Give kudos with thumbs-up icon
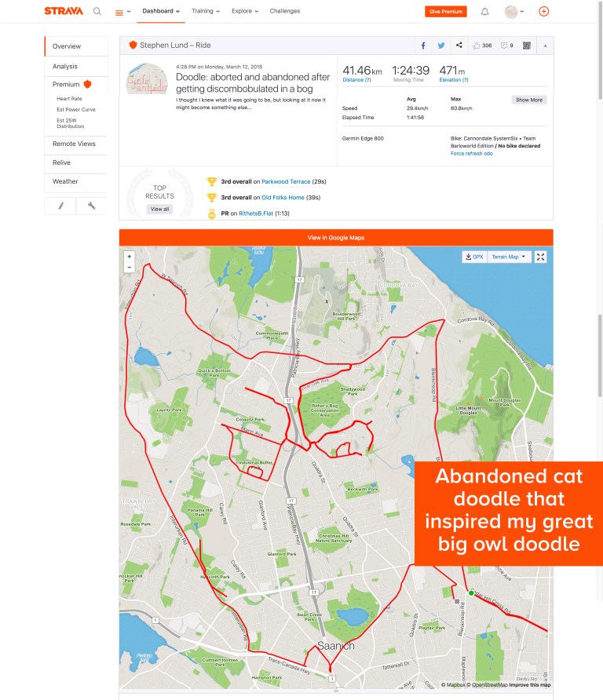The image size is (603, 700). (482, 46)
